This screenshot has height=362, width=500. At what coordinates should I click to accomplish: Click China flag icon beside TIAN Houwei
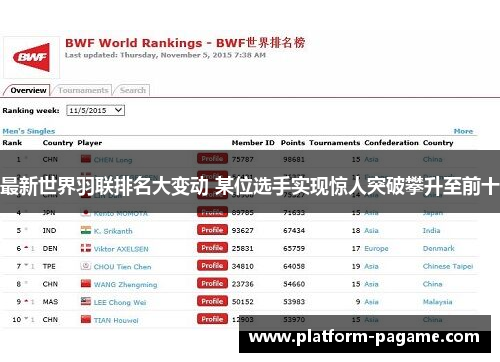[86, 319]
